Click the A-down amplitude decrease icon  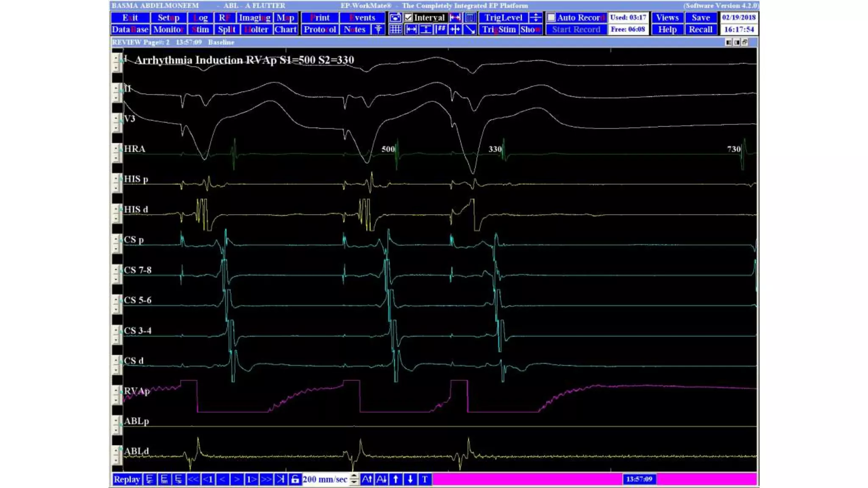click(x=381, y=480)
